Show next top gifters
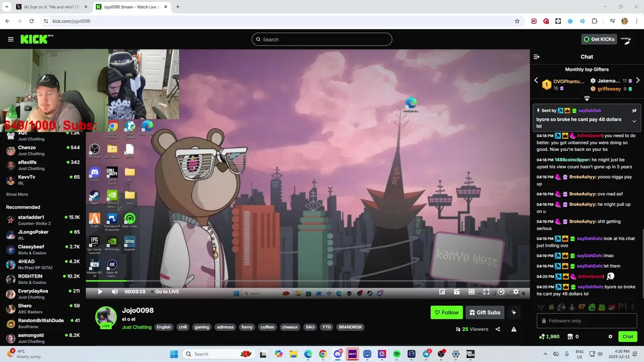This screenshot has width=644, height=362. 637,80
